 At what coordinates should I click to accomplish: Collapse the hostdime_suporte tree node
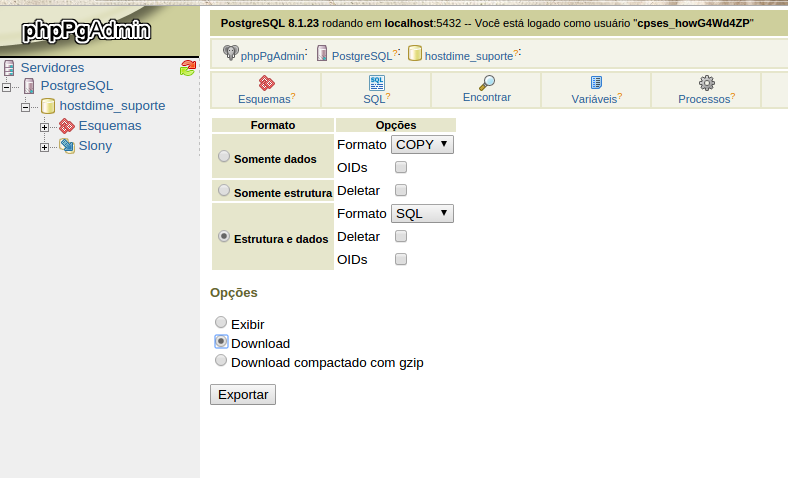point(25,107)
